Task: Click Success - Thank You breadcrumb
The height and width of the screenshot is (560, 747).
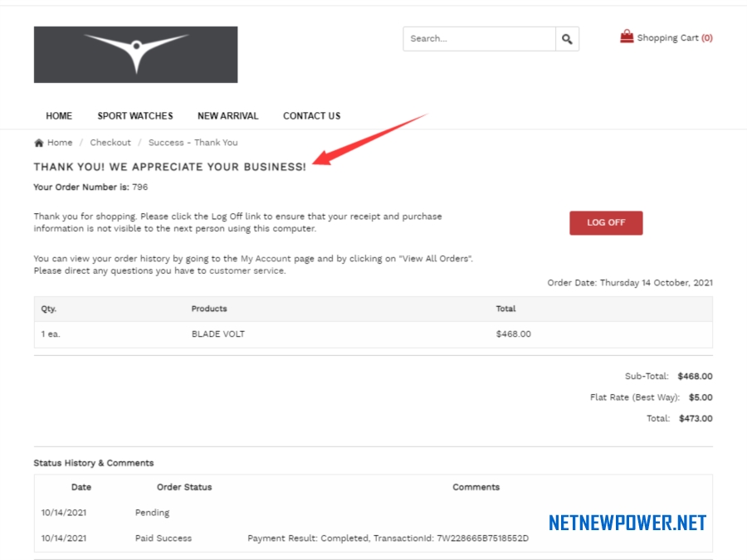Action: click(193, 143)
